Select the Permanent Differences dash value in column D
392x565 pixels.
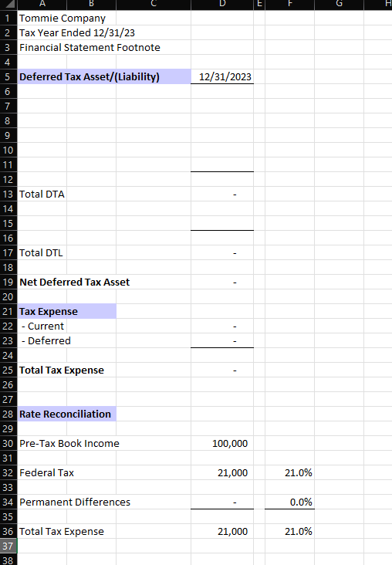[222, 502]
